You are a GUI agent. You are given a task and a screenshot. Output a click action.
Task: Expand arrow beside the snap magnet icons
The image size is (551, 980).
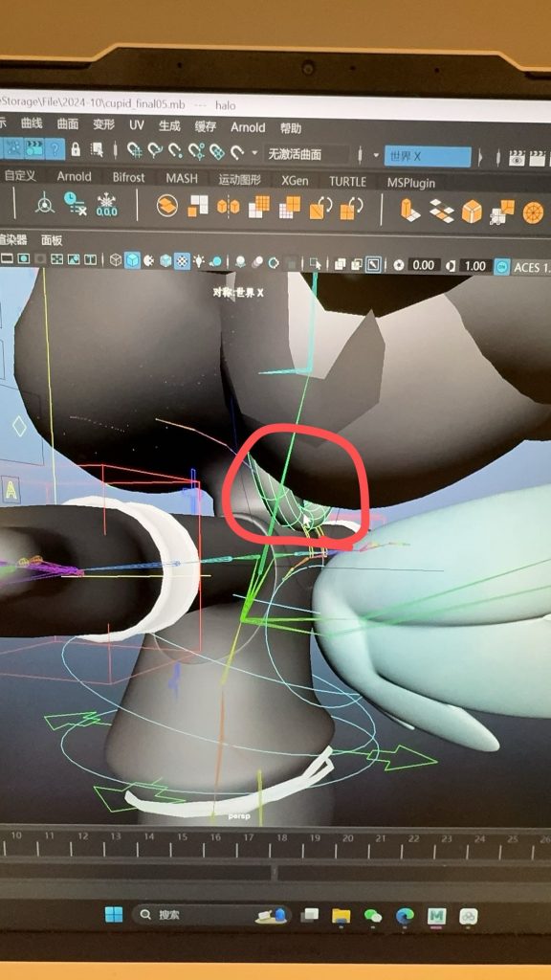(254, 152)
